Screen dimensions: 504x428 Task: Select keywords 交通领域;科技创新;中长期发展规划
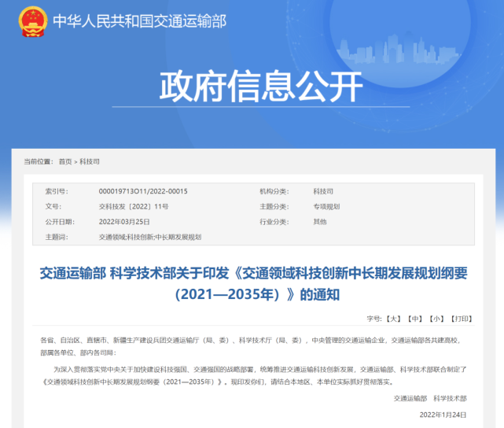pos(150,237)
